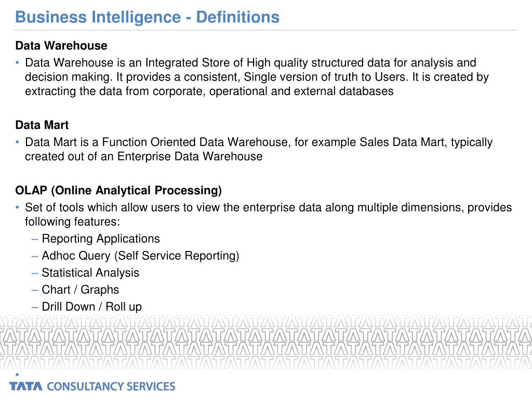Select the Data Warehouse heading
This screenshot has width=532, height=399.
coord(61,46)
